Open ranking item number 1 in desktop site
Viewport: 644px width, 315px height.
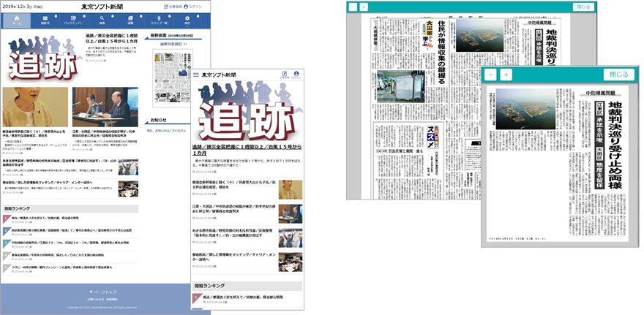pos(70,219)
